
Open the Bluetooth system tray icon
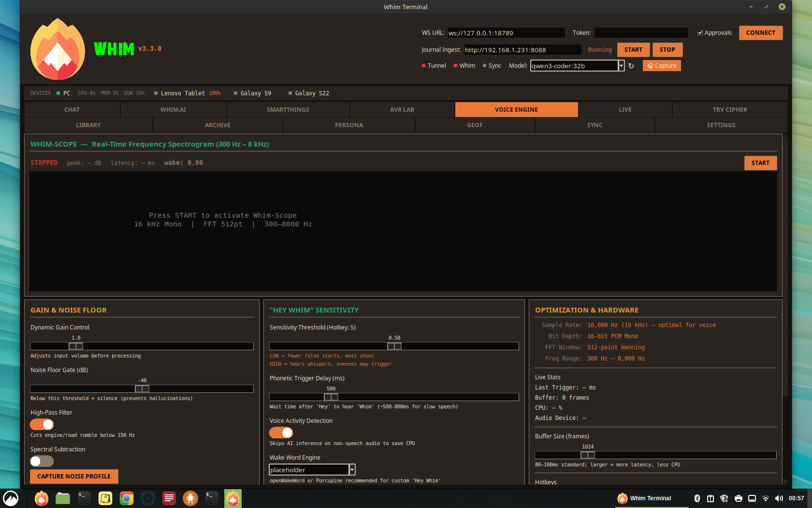pos(697,498)
